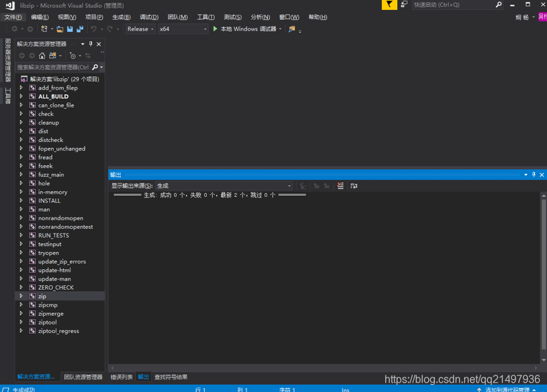Click the green start debugging play icon
This screenshot has height=392, width=547.
pos(215,29)
